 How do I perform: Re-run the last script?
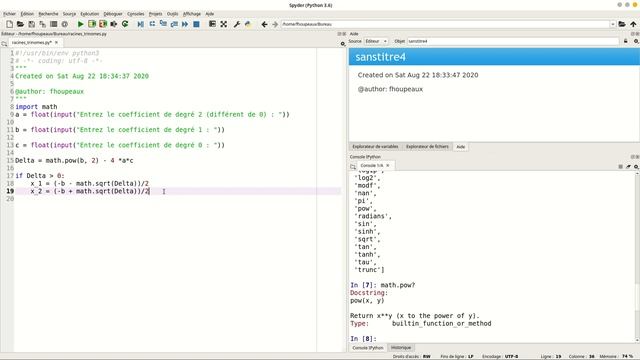(x=125, y=24)
